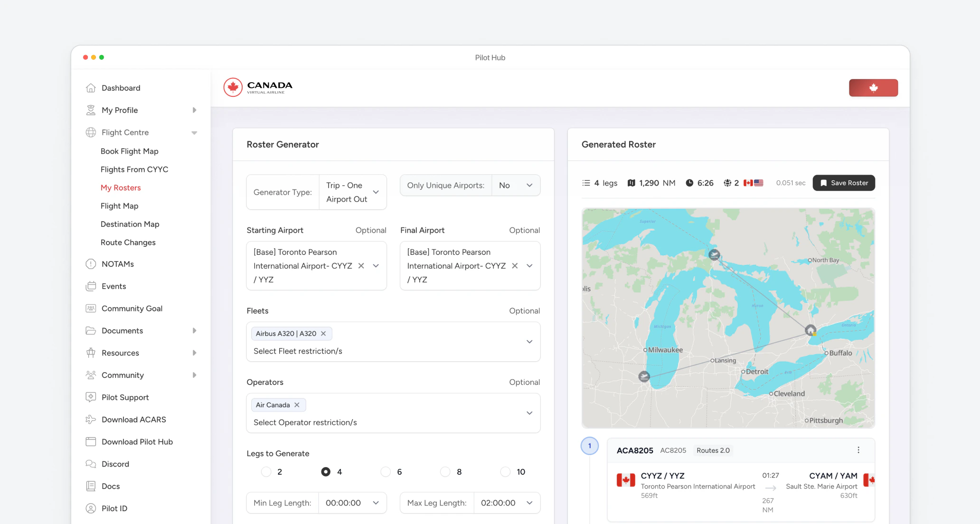Screen dimensions: 980x524
Task: Select 4 legs to generate
Action: point(326,472)
